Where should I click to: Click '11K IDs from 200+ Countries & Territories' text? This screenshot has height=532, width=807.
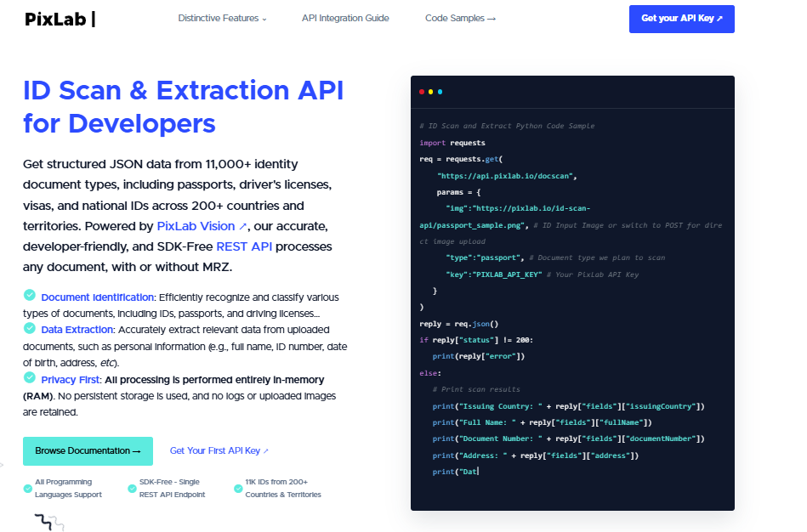283,489
